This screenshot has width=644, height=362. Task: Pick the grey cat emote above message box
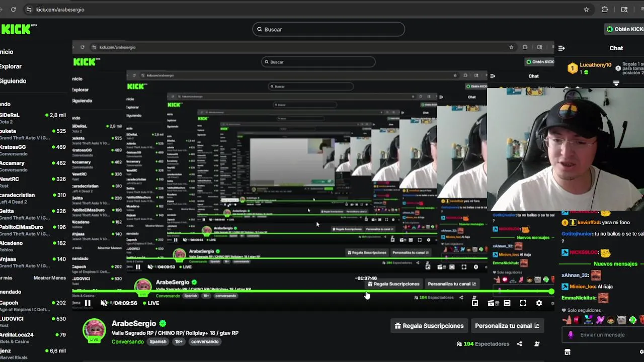[622, 320]
